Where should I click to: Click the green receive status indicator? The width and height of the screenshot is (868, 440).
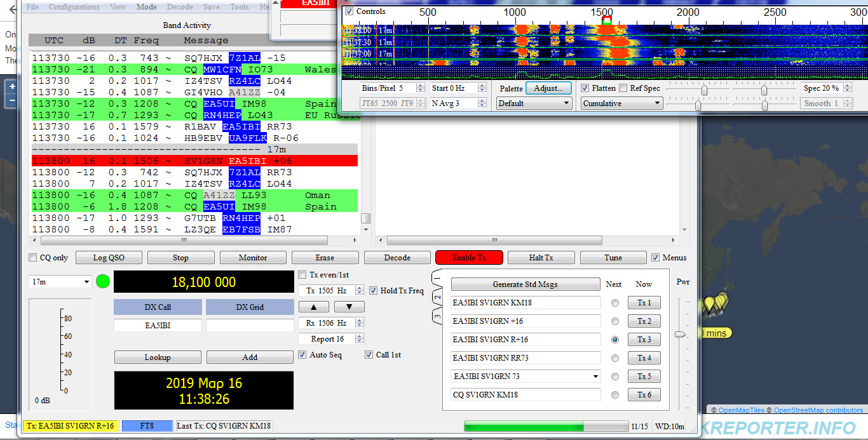pos(102,281)
